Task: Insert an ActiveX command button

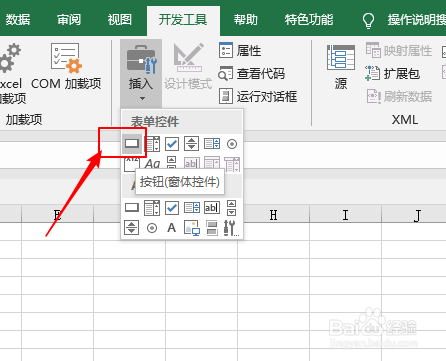Action: click(x=132, y=208)
